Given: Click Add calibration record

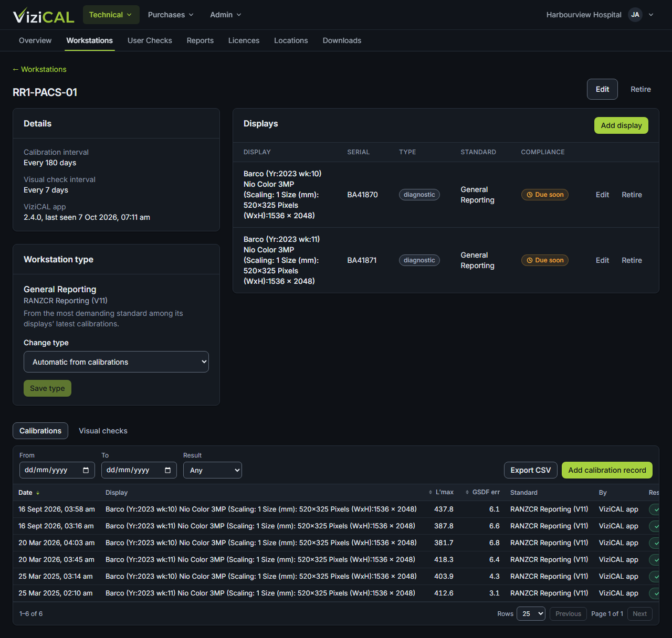Looking at the screenshot, I should pyautogui.click(x=607, y=470).
